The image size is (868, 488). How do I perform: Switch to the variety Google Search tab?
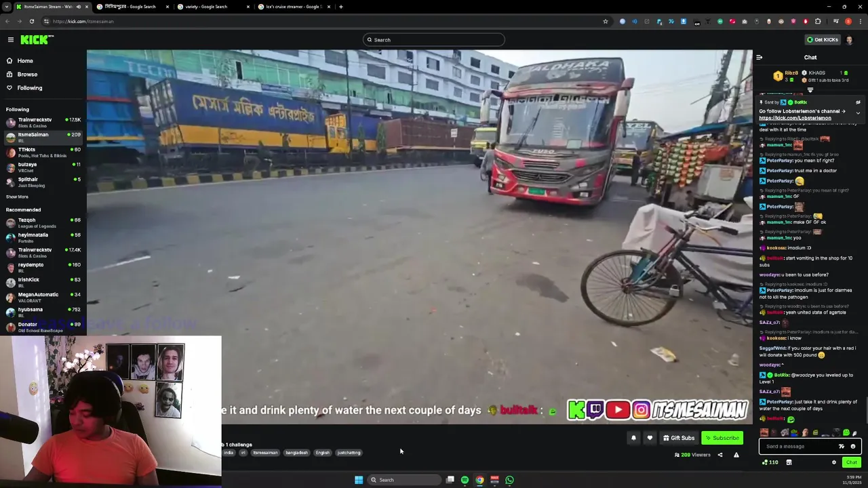tap(214, 7)
